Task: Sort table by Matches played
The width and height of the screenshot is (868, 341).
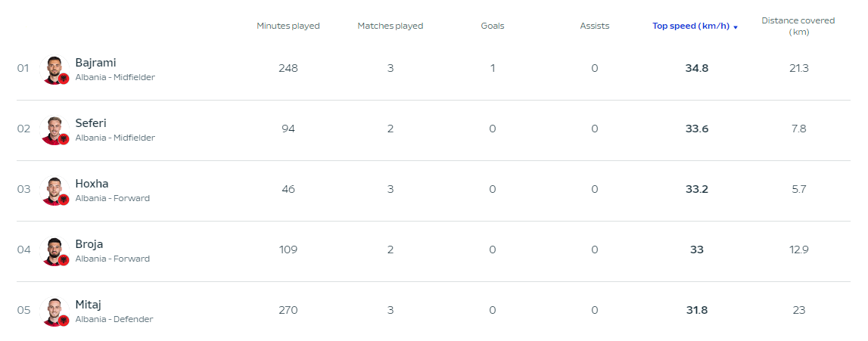Action: point(390,26)
